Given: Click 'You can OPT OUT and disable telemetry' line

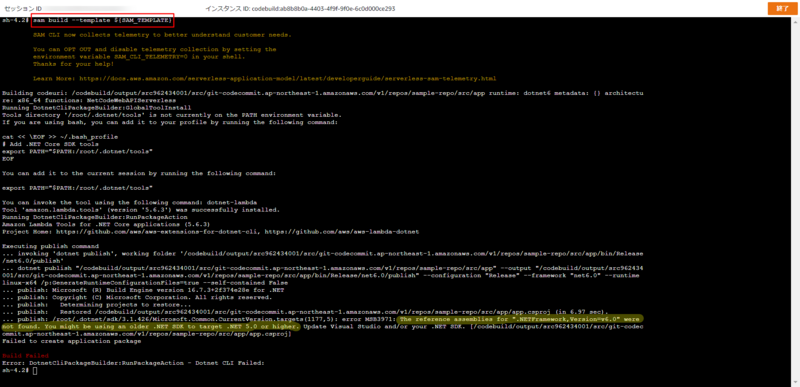Looking at the screenshot, I should pyautogui.click(x=155, y=49).
